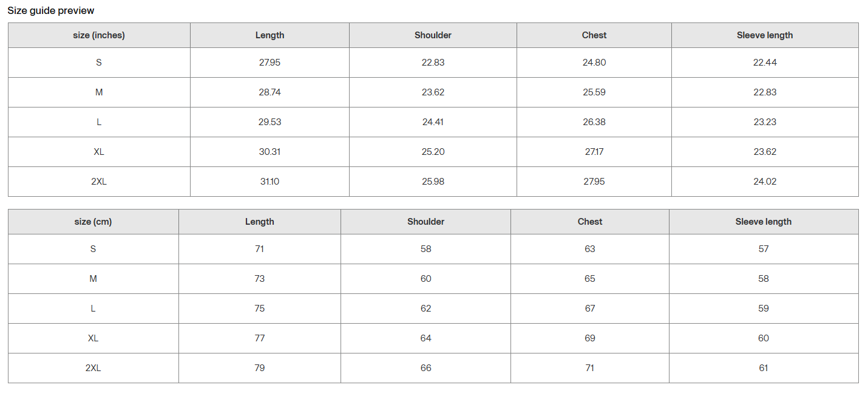Select the 24.41 shoulder cell
868x396 pixels.
[433, 122]
